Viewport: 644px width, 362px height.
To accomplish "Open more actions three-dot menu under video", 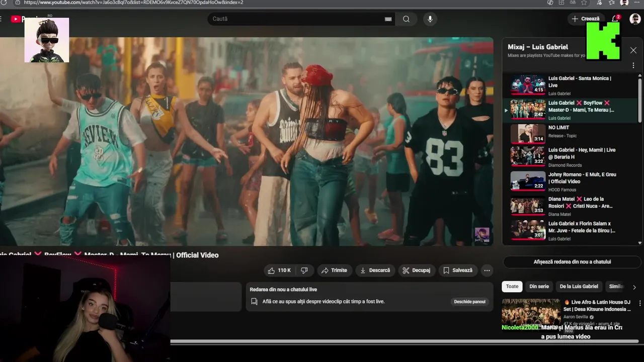I will click(487, 270).
